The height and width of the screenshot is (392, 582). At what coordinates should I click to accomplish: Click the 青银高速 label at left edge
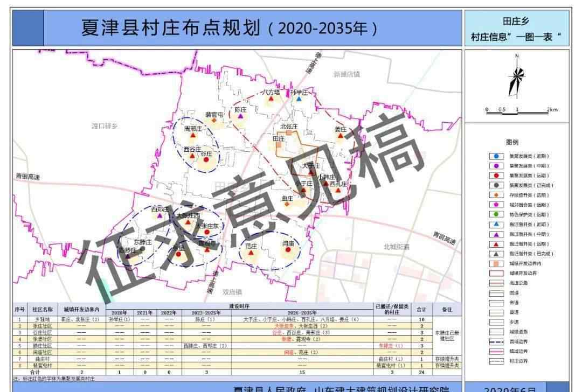coord(28,177)
